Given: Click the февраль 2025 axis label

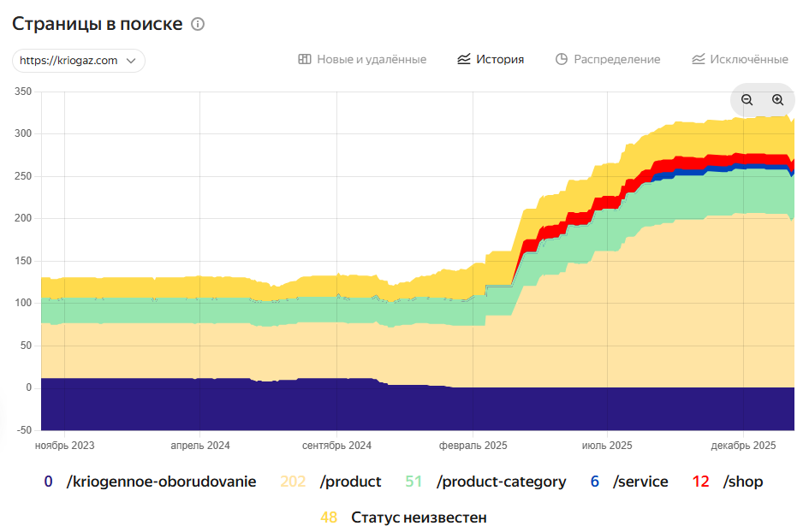Looking at the screenshot, I should 473,446.
